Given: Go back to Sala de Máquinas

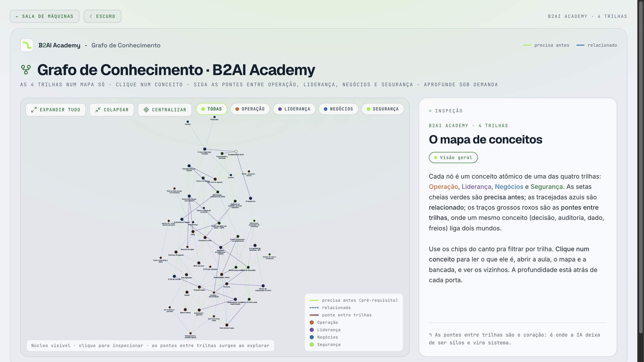Looking at the screenshot, I should [44, 16].
